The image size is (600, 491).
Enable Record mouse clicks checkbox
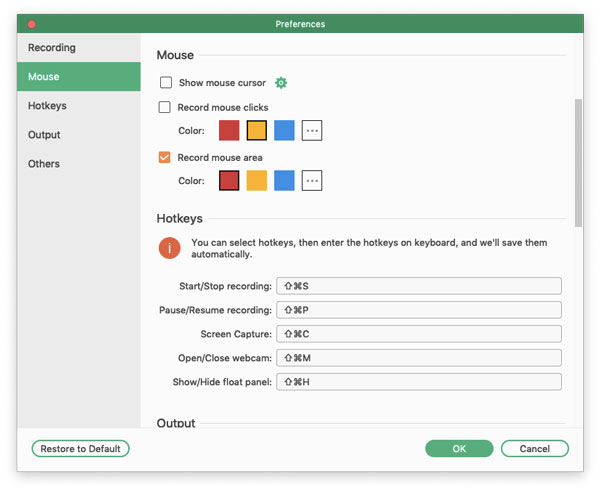click(x=165, y=107)
